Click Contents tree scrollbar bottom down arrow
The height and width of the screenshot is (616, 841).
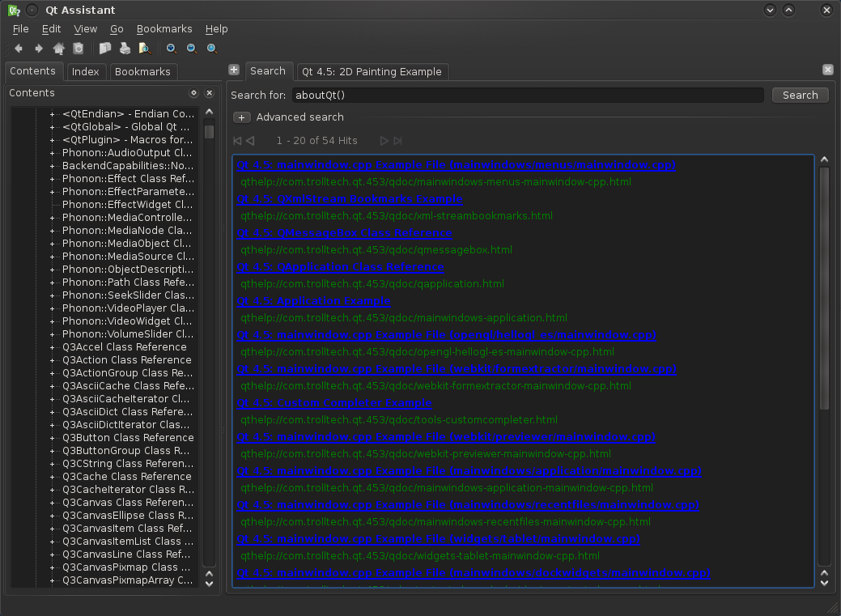coord(209,584)
